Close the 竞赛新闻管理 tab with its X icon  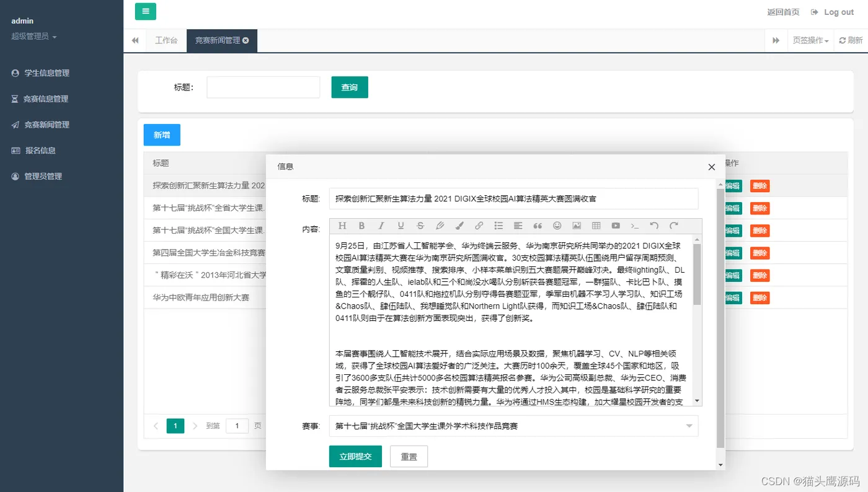click(x=246, y=40)
